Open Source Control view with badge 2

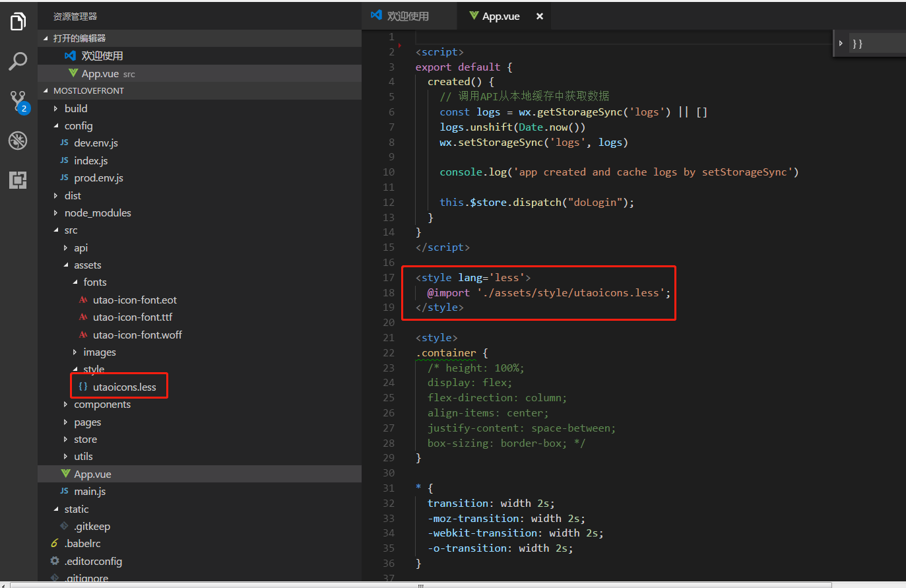[x=18, y=101]
